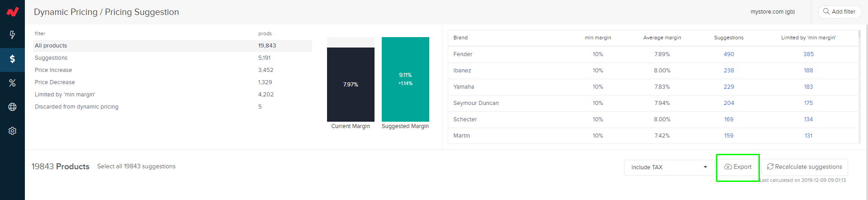The width and height of the screenshot is (868, 200).
Task: Select the Suggestions filter row
Action: [x=172, y=58]
